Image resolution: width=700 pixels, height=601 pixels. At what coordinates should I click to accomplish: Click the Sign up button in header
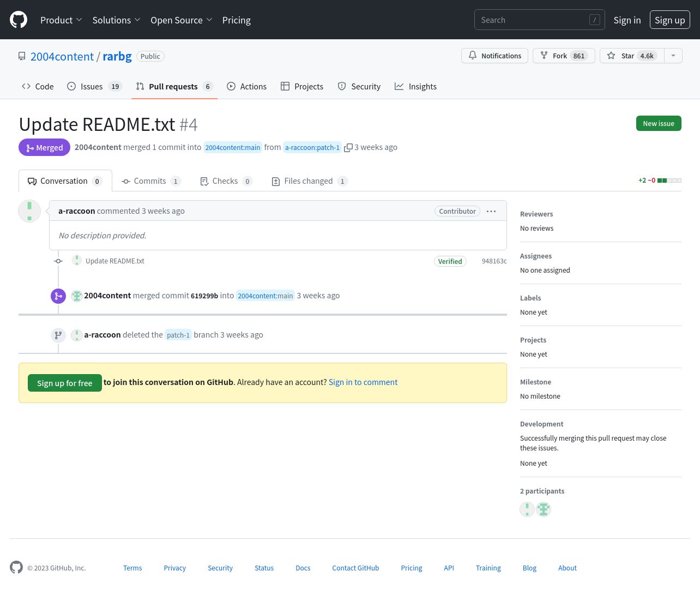(x=669, y=20)
